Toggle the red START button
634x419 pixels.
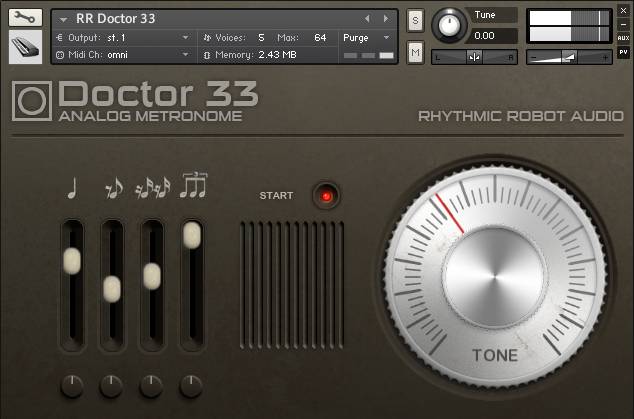[325, 195]
